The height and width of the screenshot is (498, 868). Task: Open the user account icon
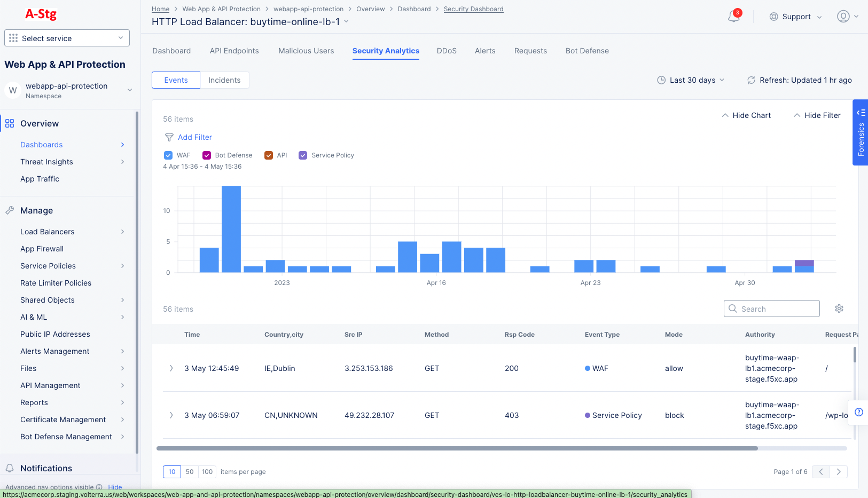(x=843, y=17)
